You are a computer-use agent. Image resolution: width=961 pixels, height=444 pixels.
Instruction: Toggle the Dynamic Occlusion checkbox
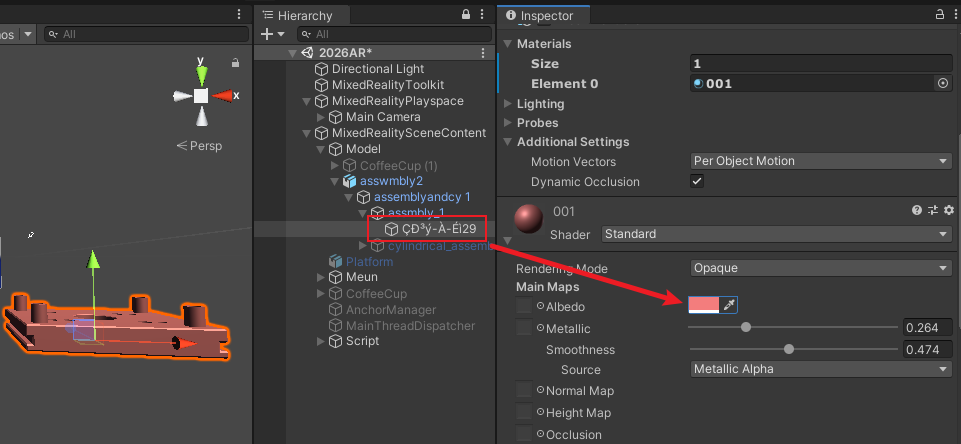(x=697, y=182)
